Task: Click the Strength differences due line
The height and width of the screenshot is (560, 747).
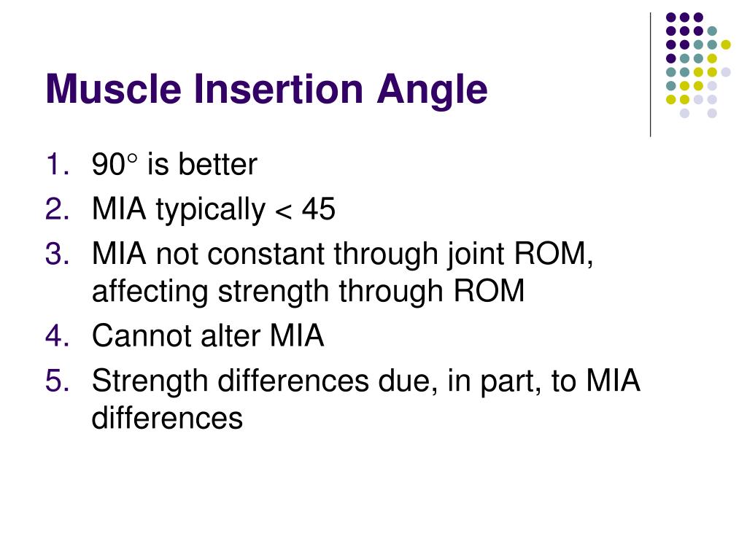Action: 365,381
